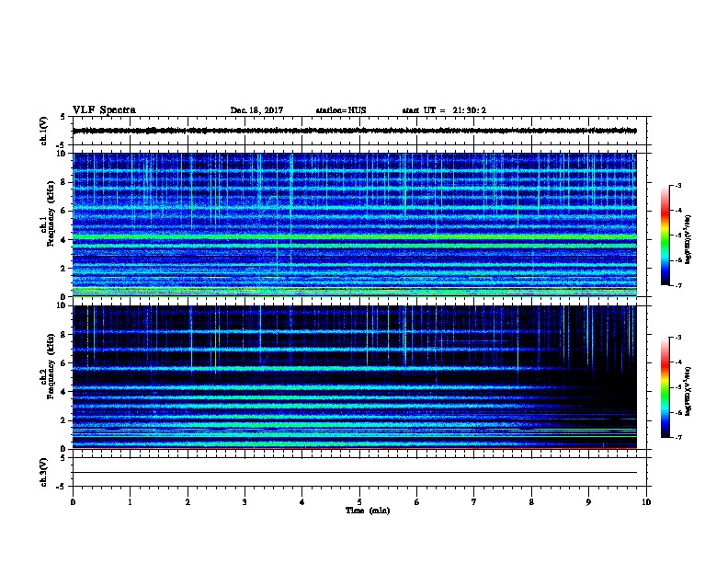
Task: Click the "station=HUS" label
Action: pos(341,110)
